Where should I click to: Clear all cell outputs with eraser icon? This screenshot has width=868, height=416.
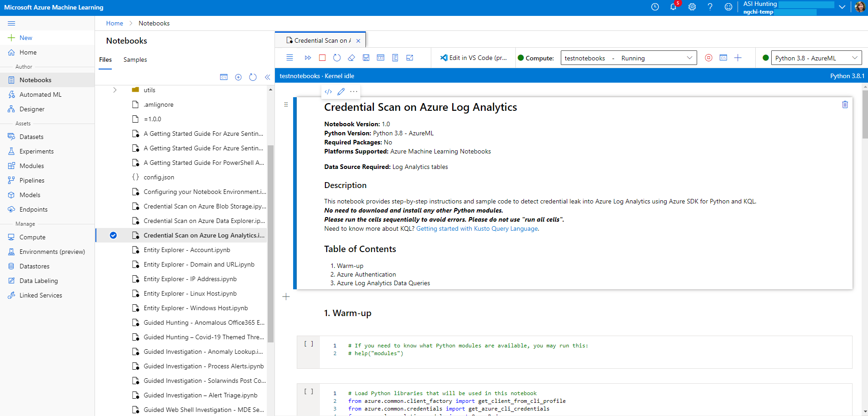[x=351, y=58]
